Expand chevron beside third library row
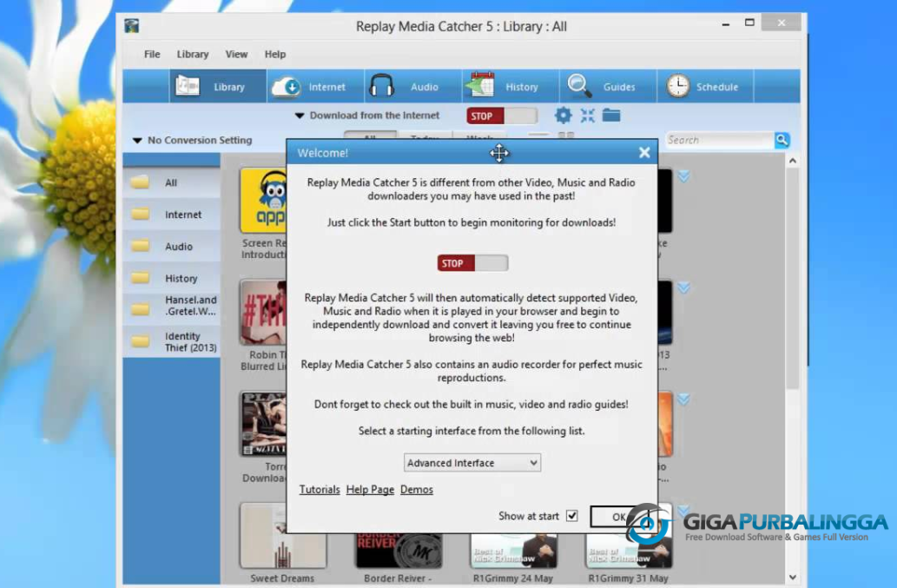 point(683,400)
